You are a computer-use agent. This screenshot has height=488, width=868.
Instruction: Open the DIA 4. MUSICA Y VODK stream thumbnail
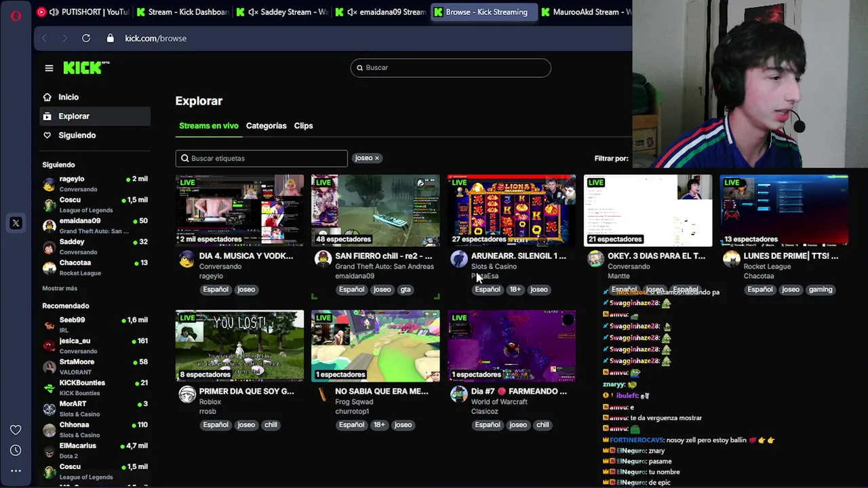pyautogui.click(x=239, y=211)
